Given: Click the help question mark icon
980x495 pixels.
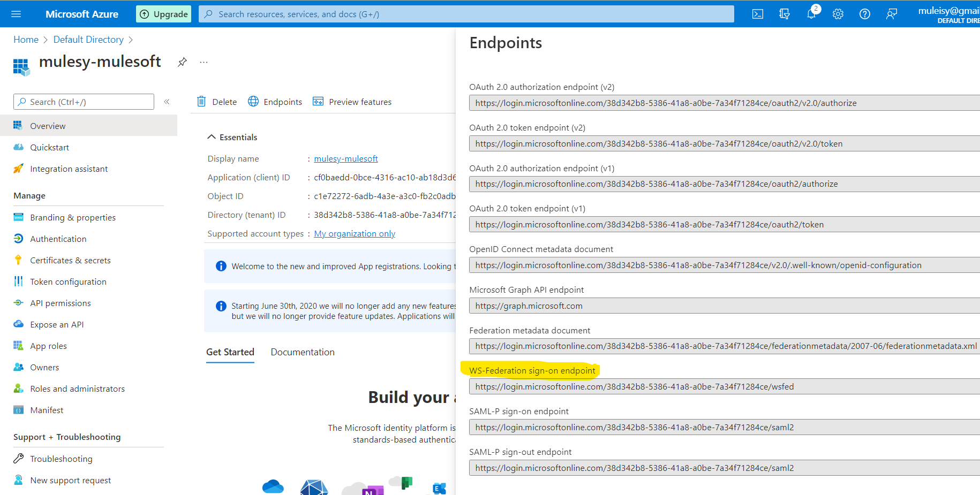Looking at the screenshot, I should 865,14.
